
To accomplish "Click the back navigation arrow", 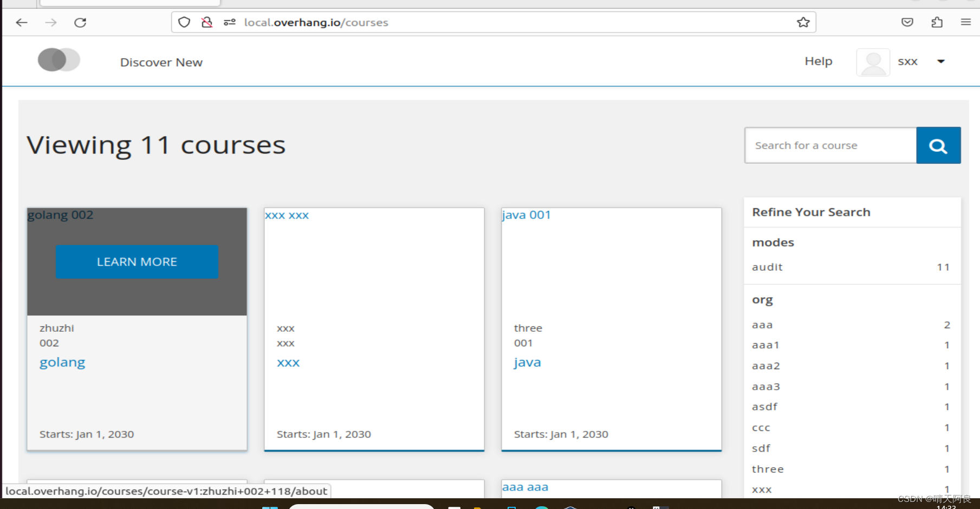I will tap(21, 22).
